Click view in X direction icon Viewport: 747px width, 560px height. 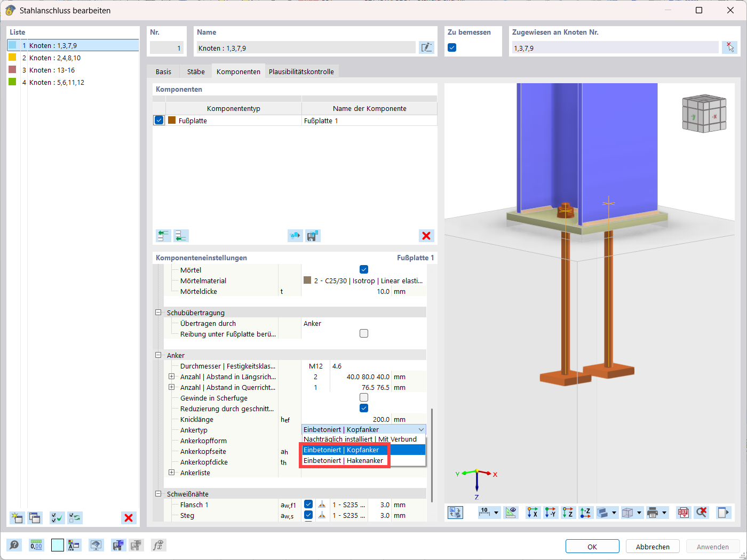533,513
